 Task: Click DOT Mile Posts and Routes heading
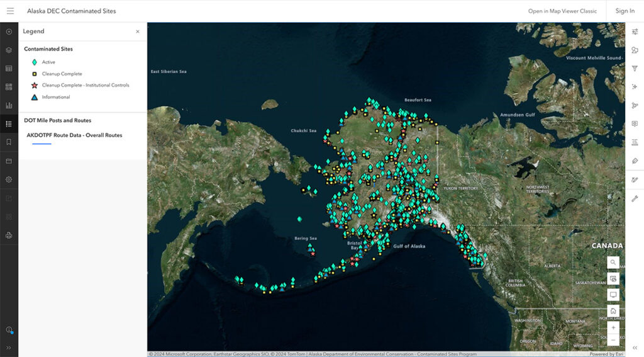coord(57,120)
